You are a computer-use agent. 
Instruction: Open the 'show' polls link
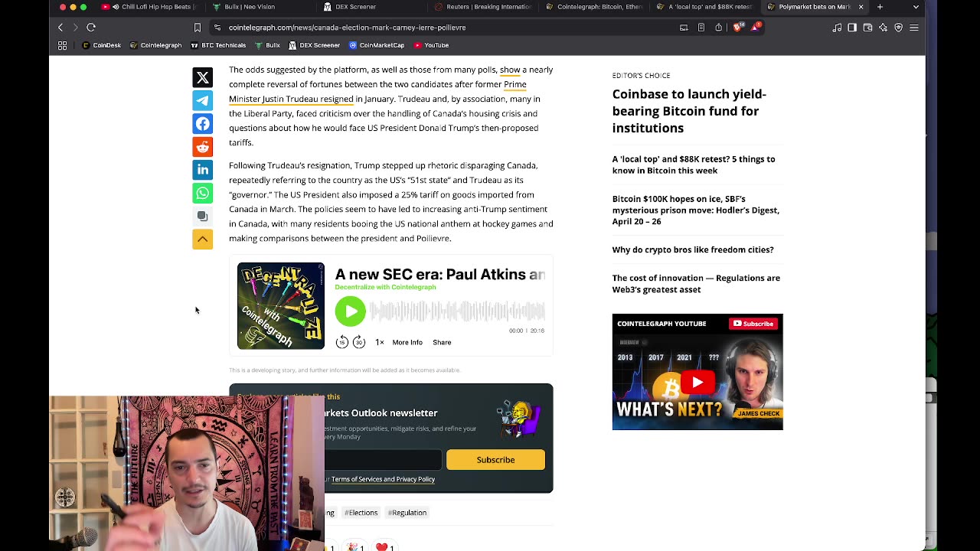click(x=510, y=70)
